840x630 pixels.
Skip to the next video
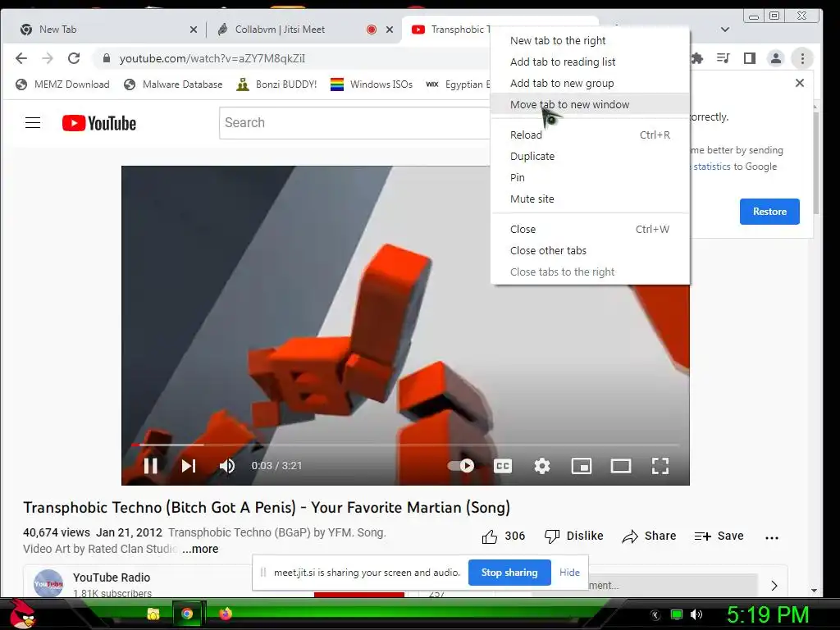(x=189, y=466)
